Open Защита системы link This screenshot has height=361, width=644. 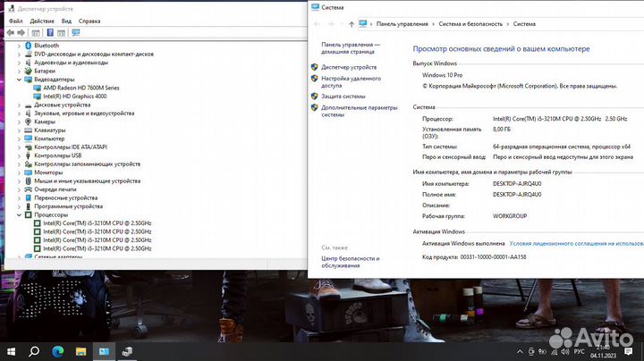[x=343, y=97]
